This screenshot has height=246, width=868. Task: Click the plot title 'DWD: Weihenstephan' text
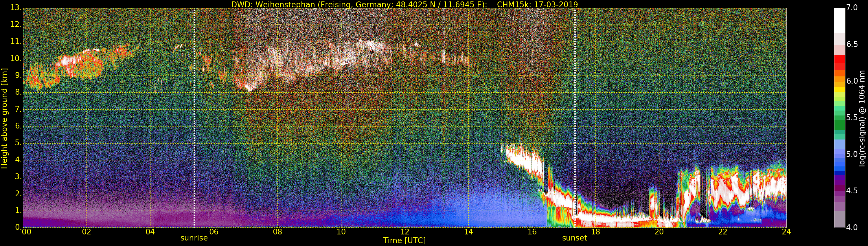coord(273,4)
